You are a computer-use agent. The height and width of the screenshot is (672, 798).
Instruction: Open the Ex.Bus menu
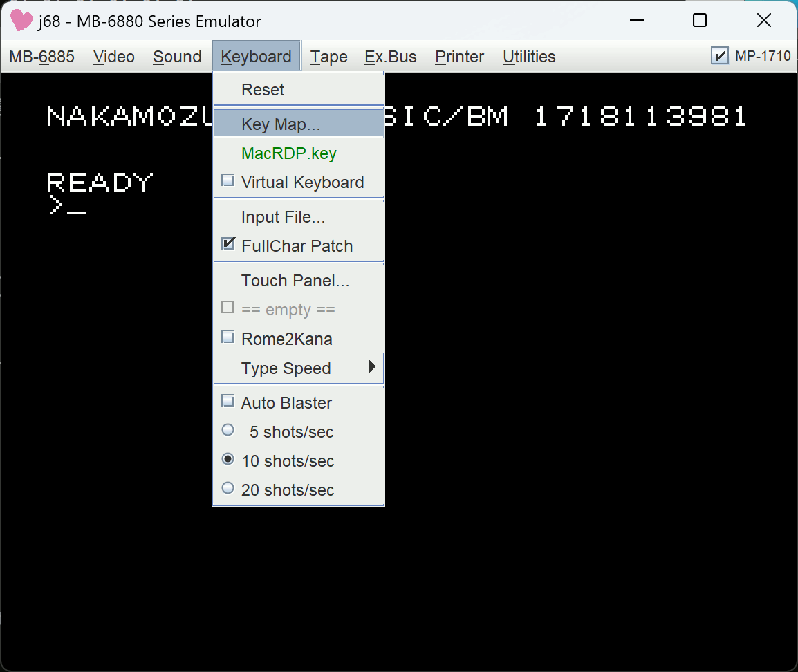[390, 57]
